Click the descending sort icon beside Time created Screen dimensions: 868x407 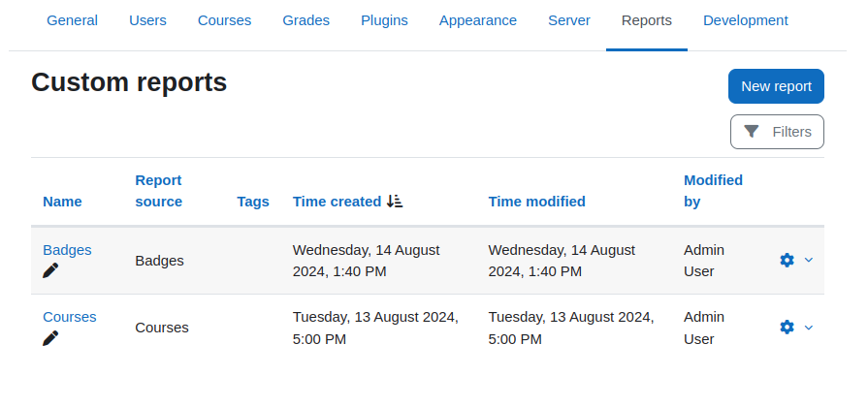pyautogui.click(x=395, y=202)
